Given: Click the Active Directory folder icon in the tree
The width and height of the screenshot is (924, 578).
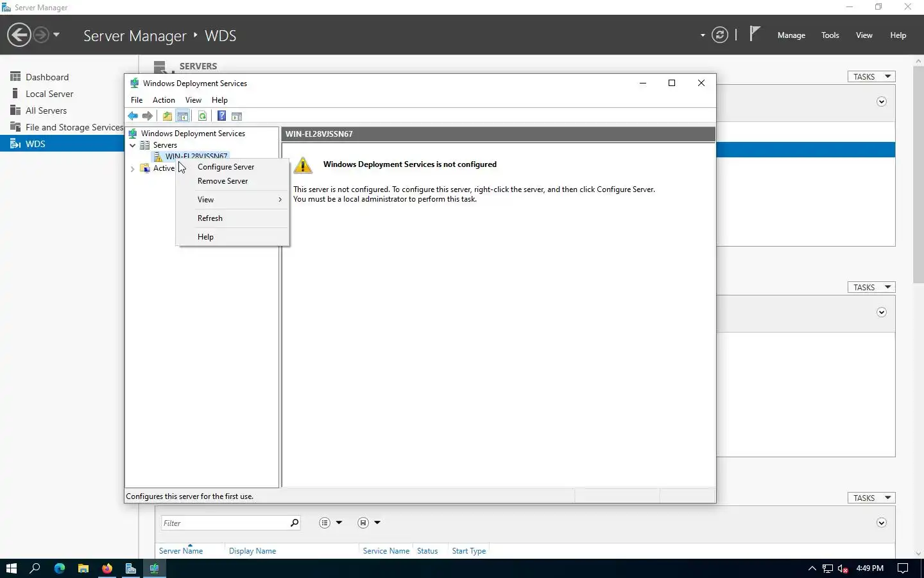Looking at the screenshot, I should click(145, 168).
